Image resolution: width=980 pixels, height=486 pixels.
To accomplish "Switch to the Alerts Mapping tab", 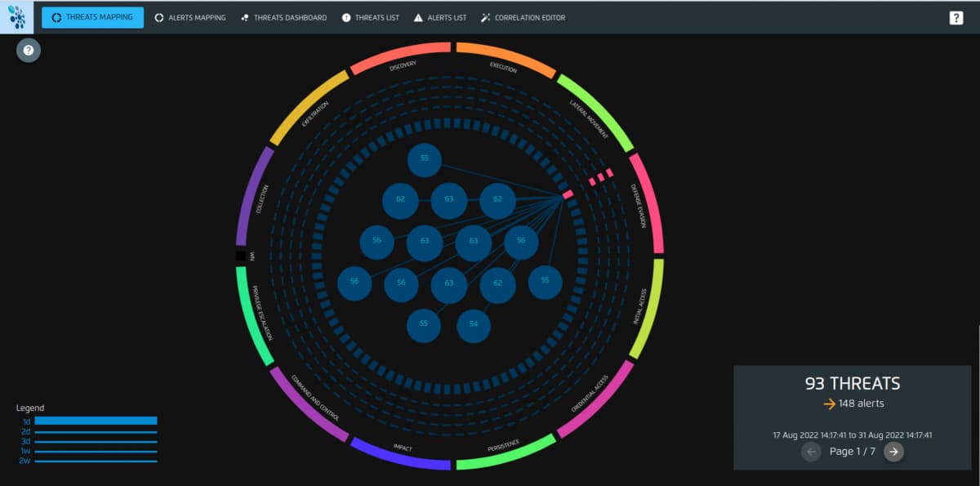I will coord(190,18).
